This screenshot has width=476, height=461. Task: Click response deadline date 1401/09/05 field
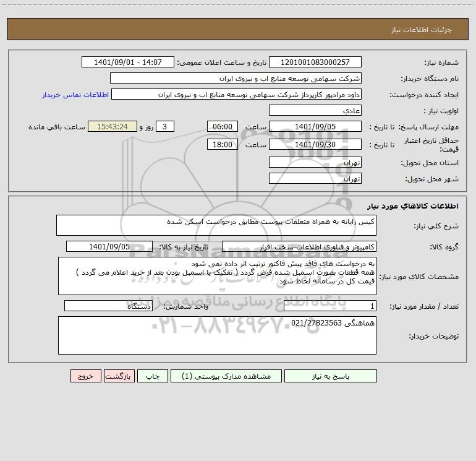(x=315, y=126)
